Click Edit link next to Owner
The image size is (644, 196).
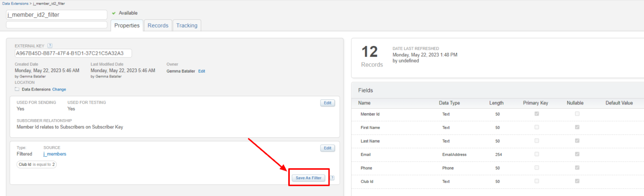point(202,71)
